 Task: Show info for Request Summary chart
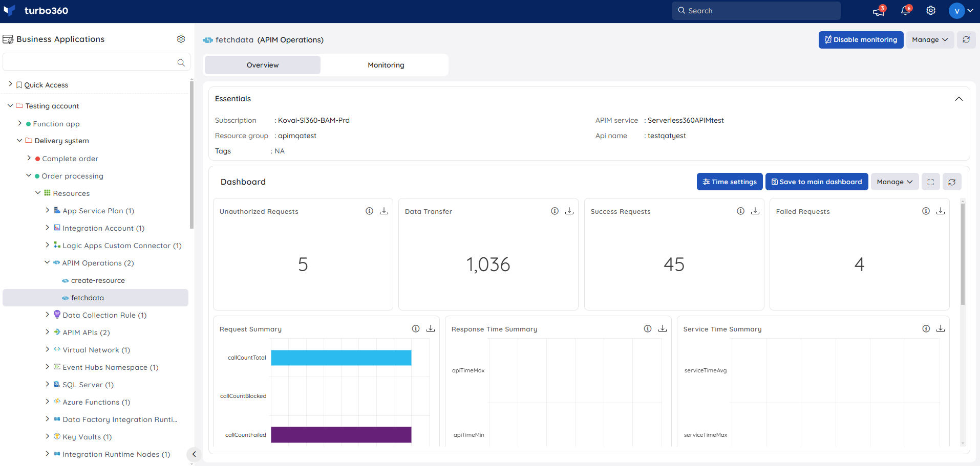[416, 329]
